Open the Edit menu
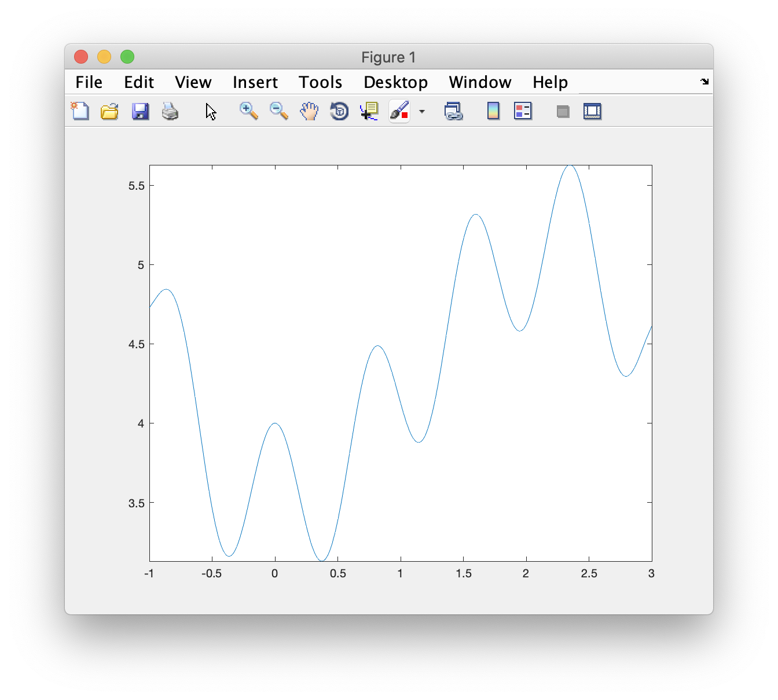Viewport: 778px width, 700px height. (139, 82)
